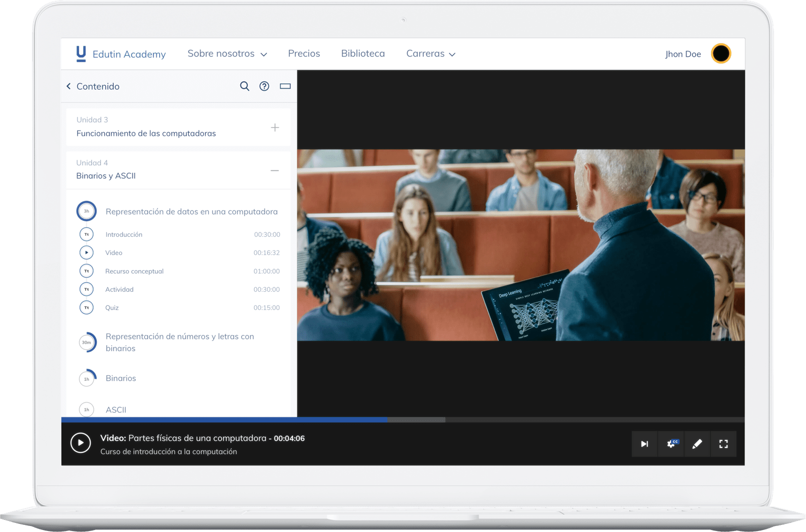Click the Jhon Doe user name

click(683, 54)
